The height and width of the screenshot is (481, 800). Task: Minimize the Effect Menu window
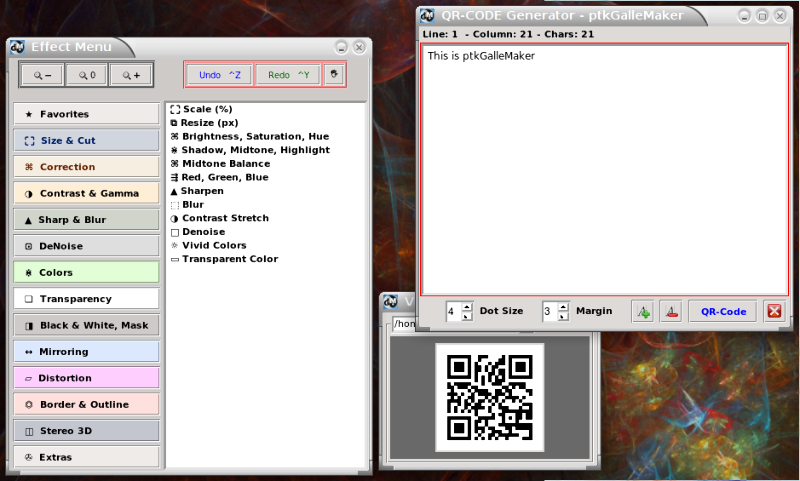coord(341,47)
